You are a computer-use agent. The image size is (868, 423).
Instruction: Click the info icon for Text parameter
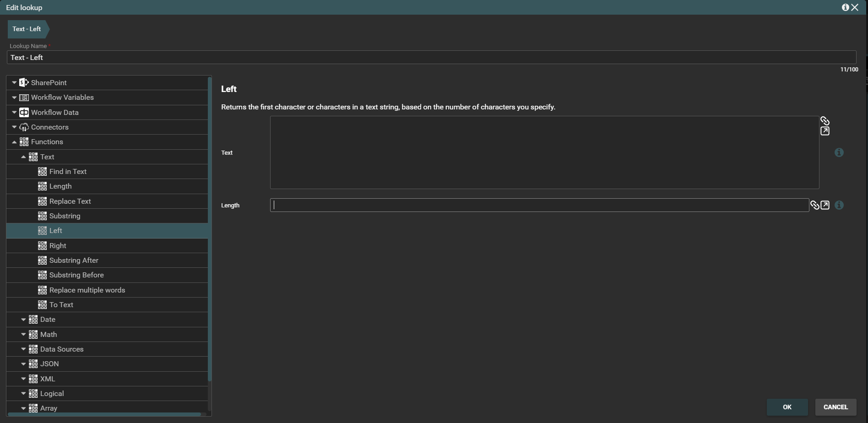click(x=839, y=152)
